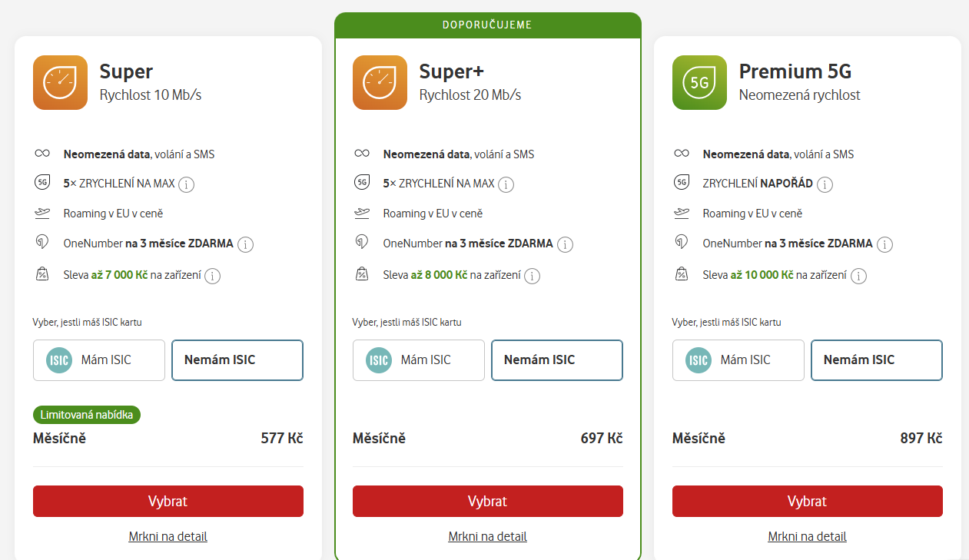
Task: Click info icon next to Super plan's ZRYCHLENÍ NA MAX
Action: [187, 184]
